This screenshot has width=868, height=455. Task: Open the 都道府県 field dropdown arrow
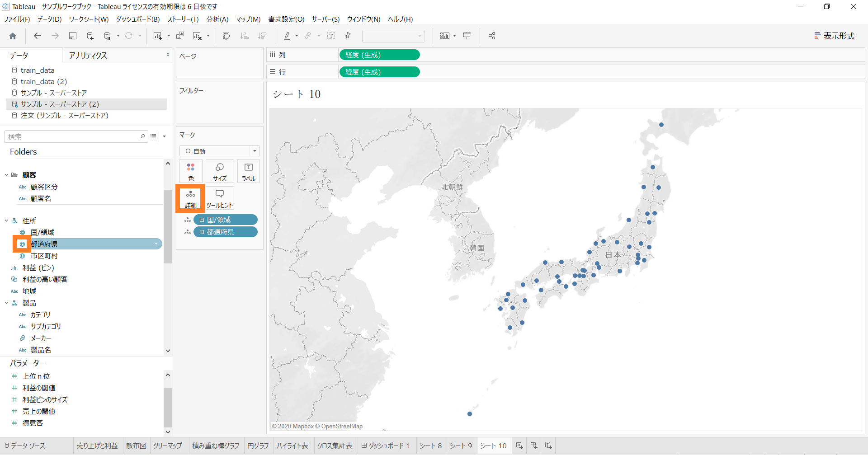click(x=156, y=244)
